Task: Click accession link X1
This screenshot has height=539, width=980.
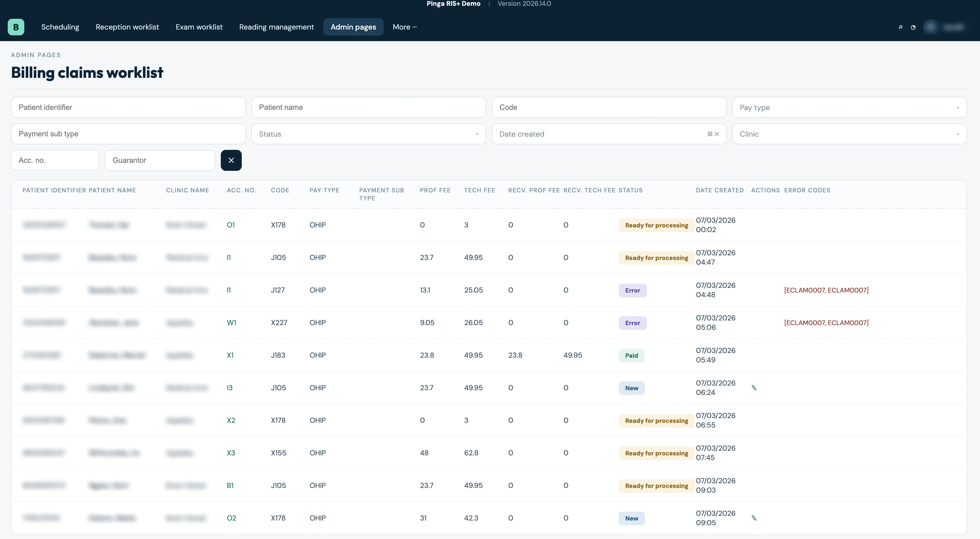Action: coord(230,355)
